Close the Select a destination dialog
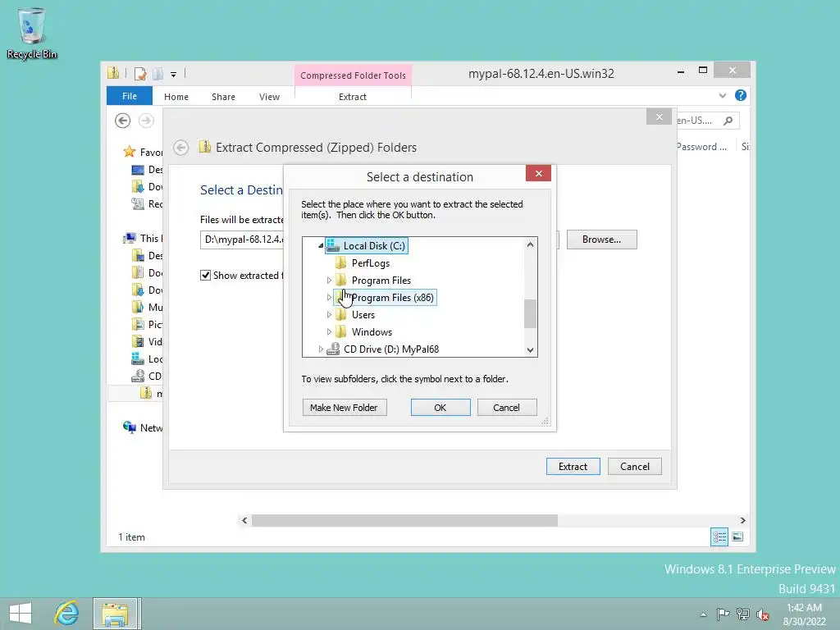Image resolution: width=840 pixels, height=630 pixels. tap(538, 173)
